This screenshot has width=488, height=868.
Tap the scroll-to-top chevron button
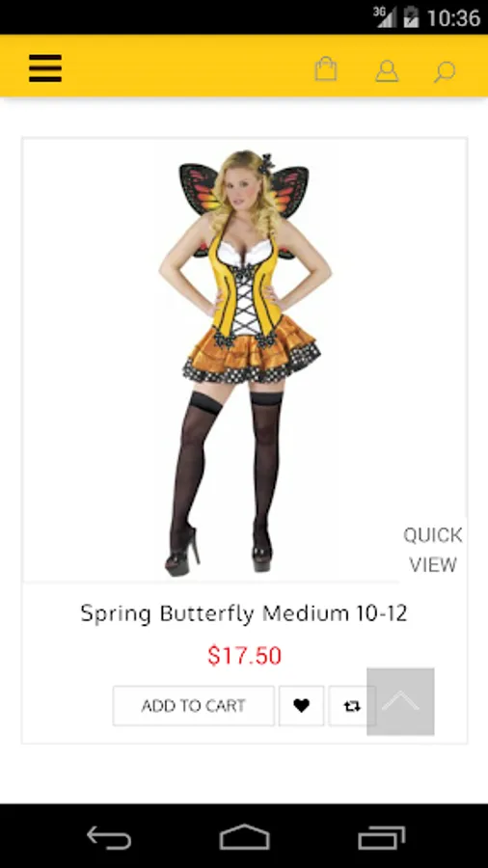(400, 701)
